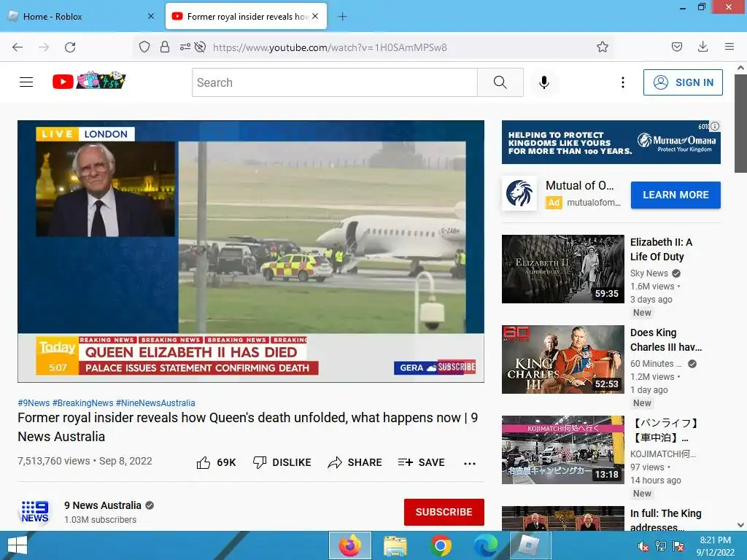Open King Charles III 60 Minutes thumbnail
This screenshot has width=747, height=560.
(x=563, y=359)
